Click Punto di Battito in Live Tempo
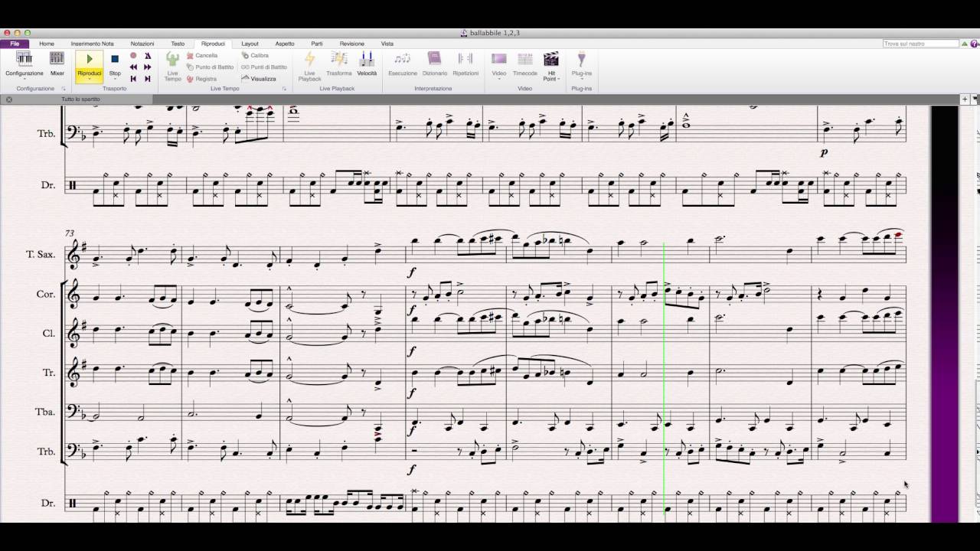 click(x=210, y=67)
